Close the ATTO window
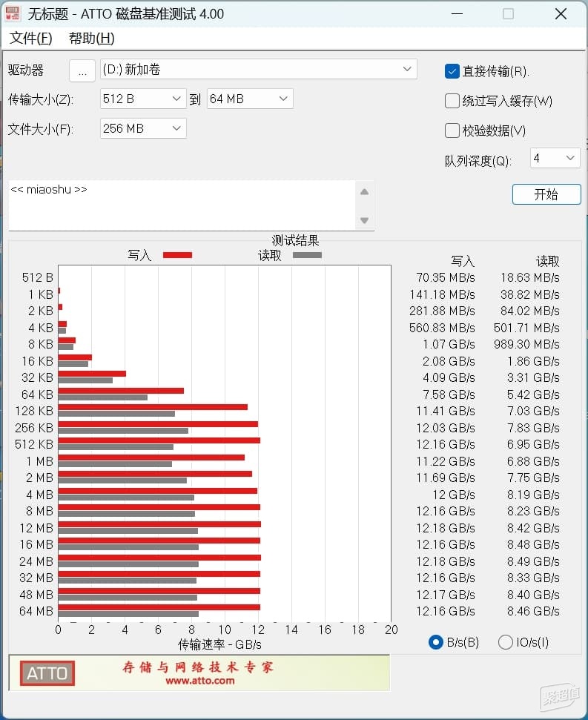 (561, 14)
